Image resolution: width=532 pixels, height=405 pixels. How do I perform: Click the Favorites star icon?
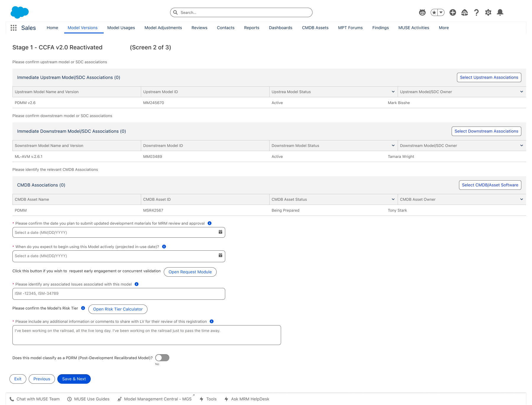434,12
